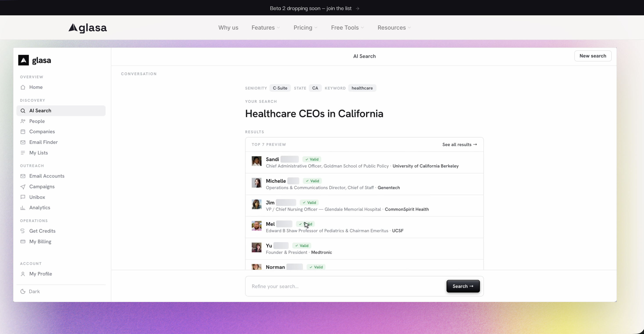The image size is (644, 334).
Task: Click the AI Search magnifier icon
Action: click(x=23, y=111)
